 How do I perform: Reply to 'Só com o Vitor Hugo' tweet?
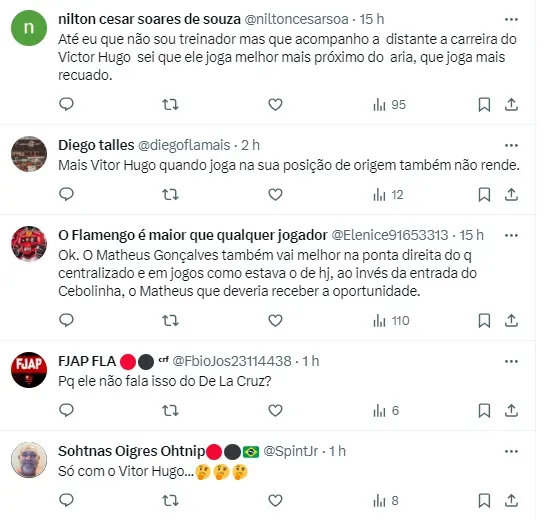(x=66, y=500)
